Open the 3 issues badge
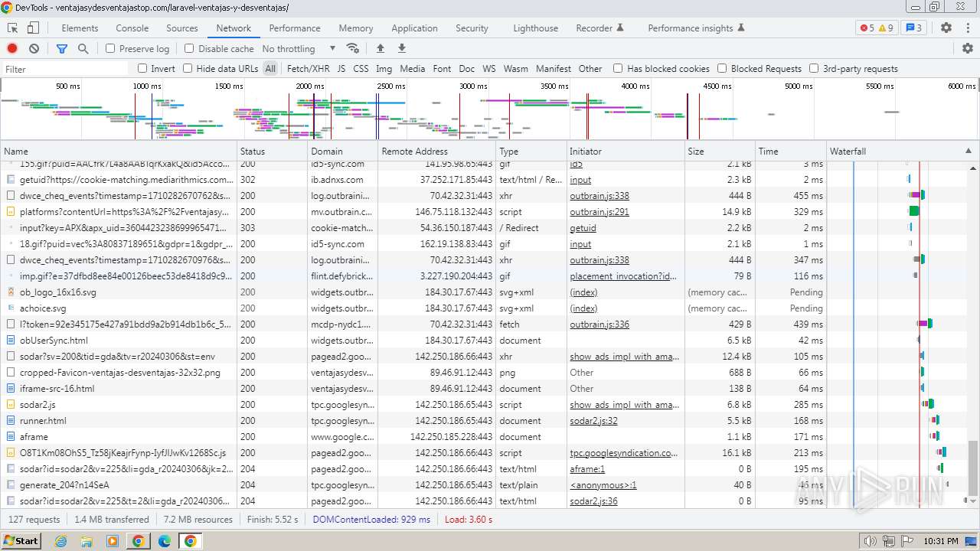The image size is (980, 551). coord(913,28)
